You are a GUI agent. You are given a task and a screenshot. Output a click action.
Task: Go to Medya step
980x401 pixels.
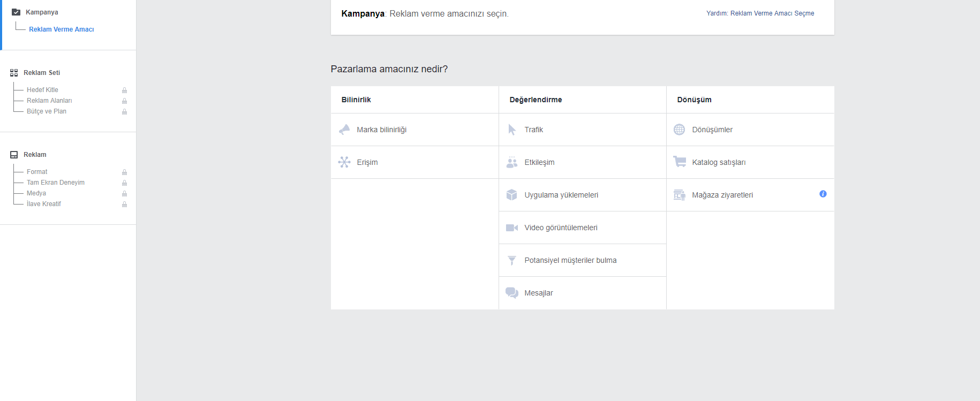click(36, 193)
